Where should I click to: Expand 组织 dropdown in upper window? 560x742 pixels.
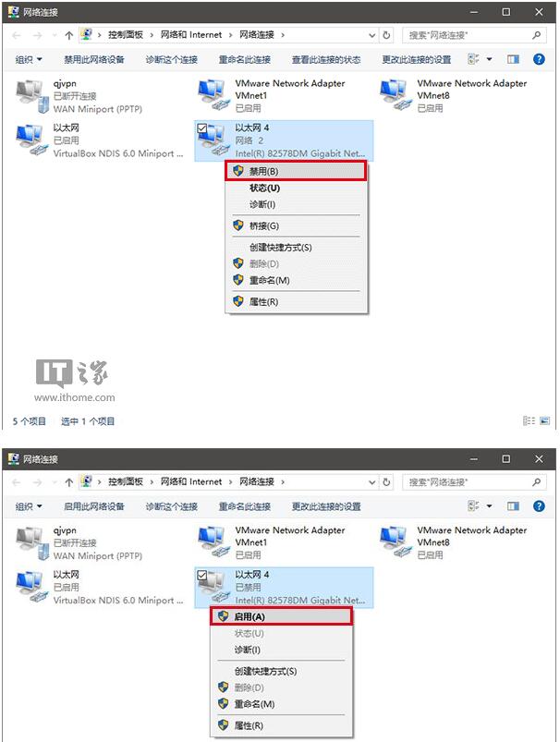(29, 59)
